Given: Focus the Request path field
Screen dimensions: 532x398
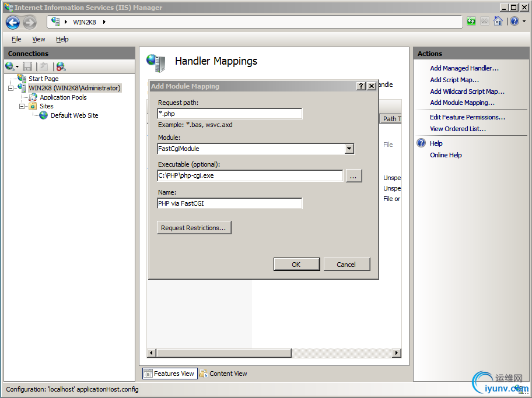Looking at the screenshot, I should click(230, 114).
